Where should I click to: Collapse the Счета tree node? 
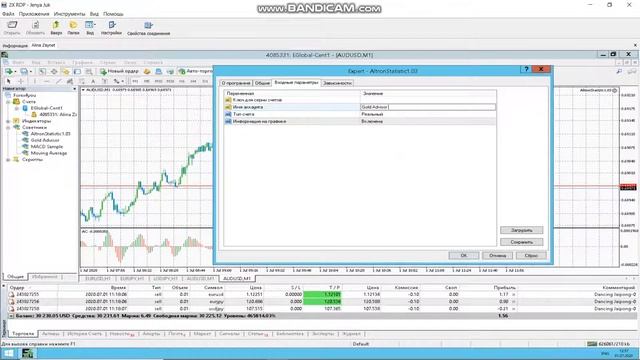coord(8,102)
